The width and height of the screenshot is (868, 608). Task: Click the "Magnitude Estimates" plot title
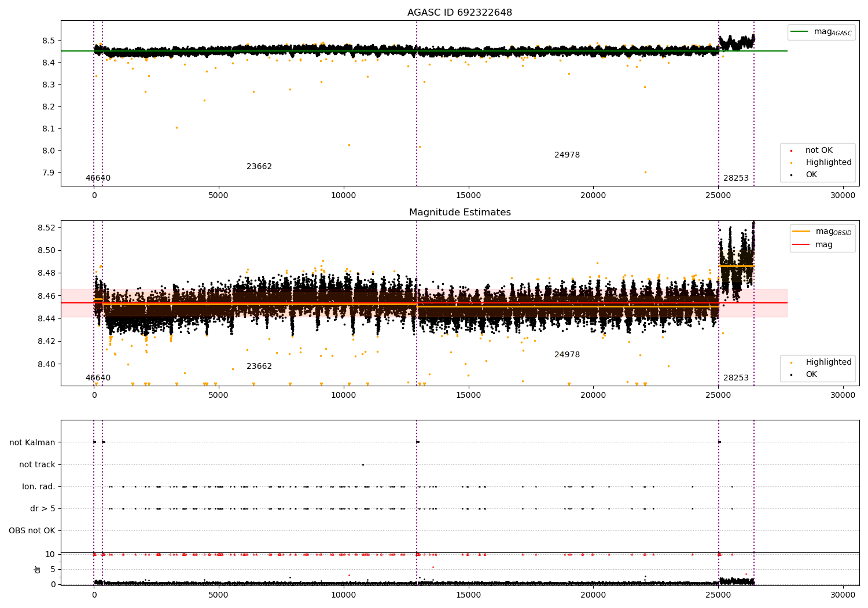[x=459, y=213]
